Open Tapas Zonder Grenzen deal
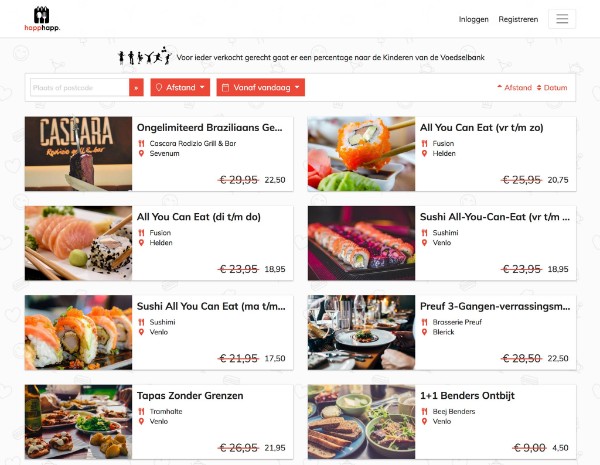Image resolution: width=600 pixels, height=465 pixels. coord(190,396)
